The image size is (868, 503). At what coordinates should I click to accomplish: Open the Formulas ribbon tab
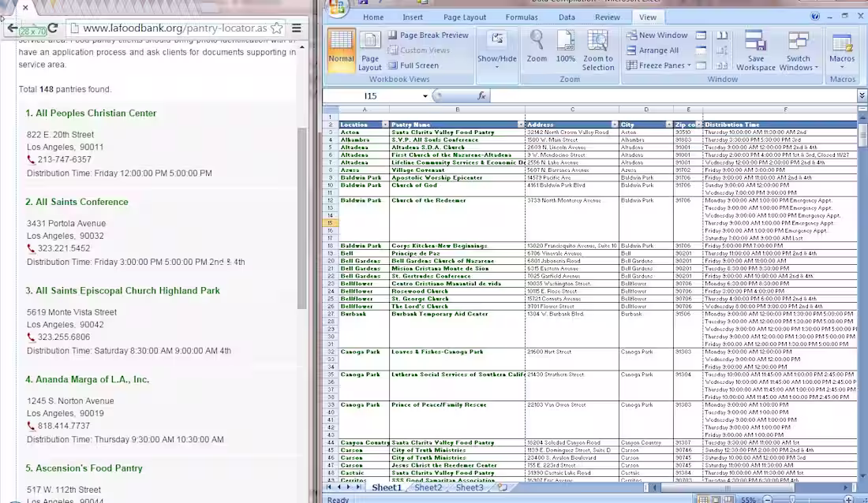click(522, 17)
